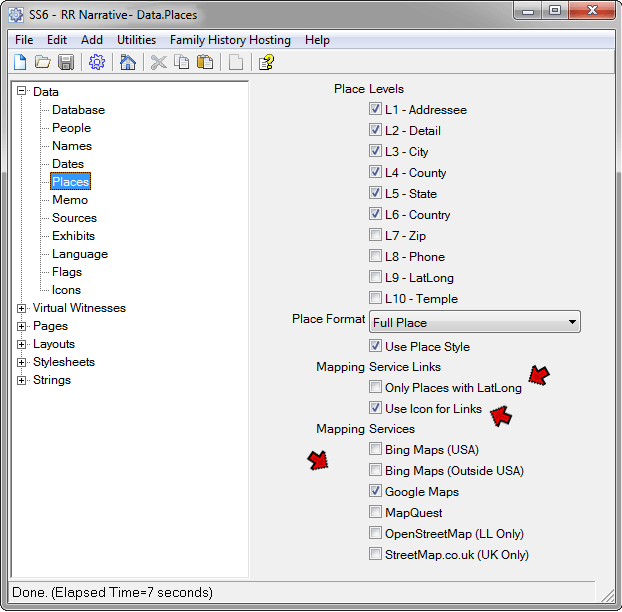
Task: Click the blank page toolbar icon
Action: [x=236, y=62]
